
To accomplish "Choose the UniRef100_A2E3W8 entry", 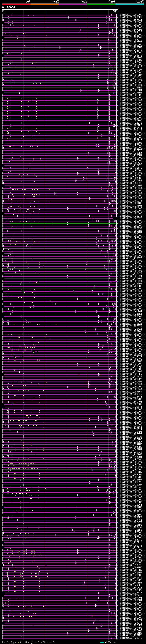I will tap(131, 143).
